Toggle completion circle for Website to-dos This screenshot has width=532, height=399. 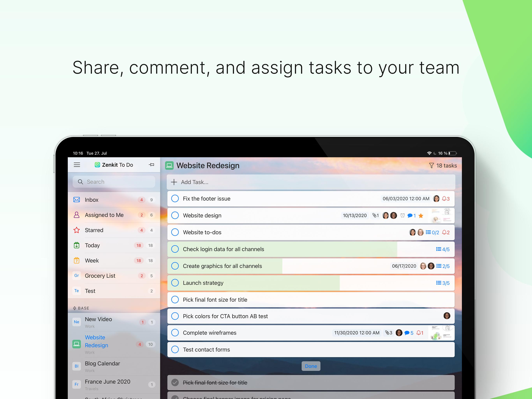175,232
